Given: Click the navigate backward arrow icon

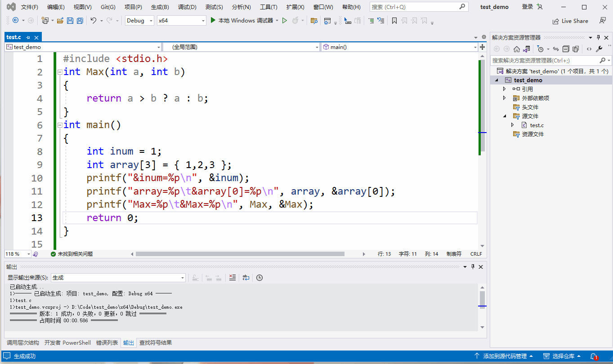Looking at the screenshot, I should tap(15, 21).
